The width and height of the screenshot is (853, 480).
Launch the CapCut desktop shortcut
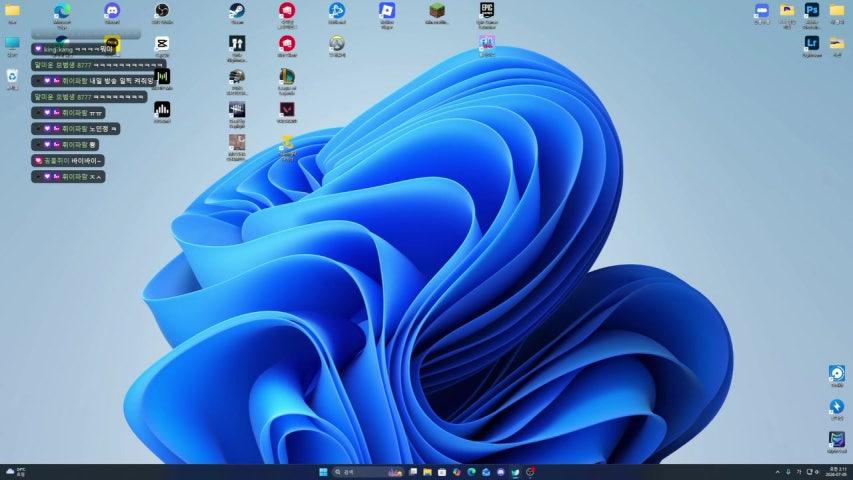click(162, 46)
